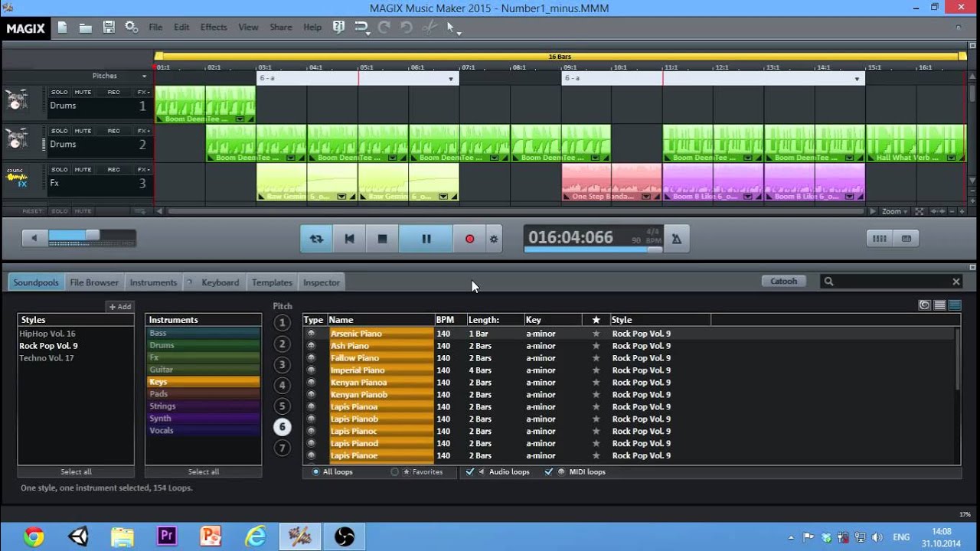Click Select all under Styles list

click(x=76, y=471)
